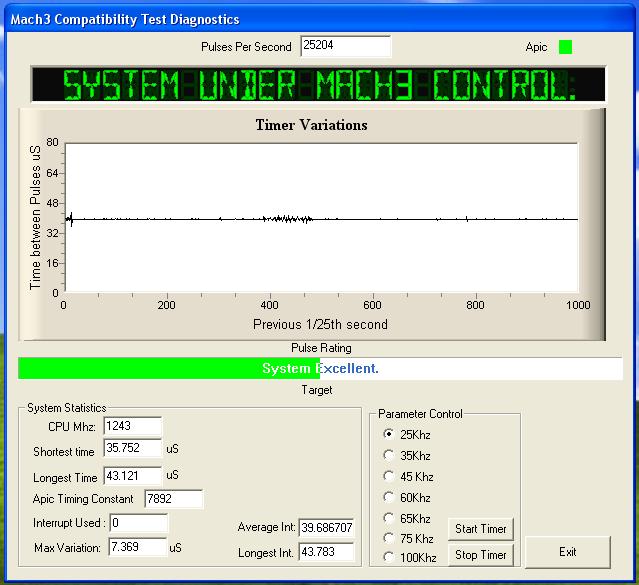Click the Exit button
Image resolution: width=639 pixels, height=585 pixels.
click(567, 551)
